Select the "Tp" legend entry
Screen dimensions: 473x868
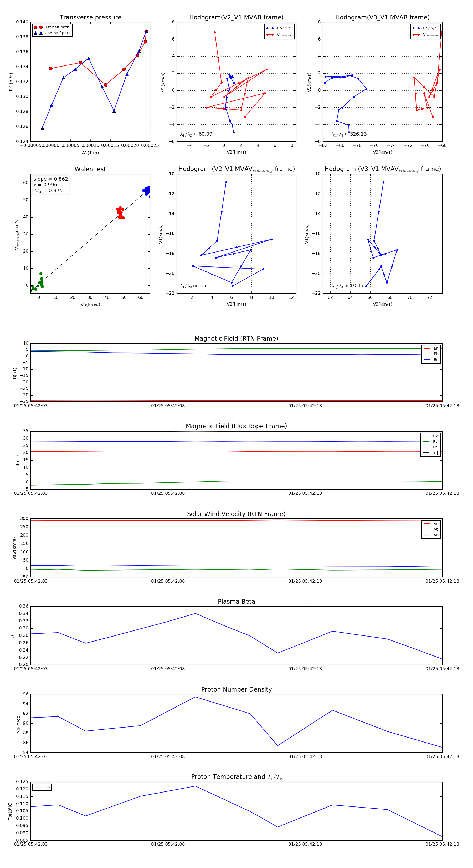coord(42,787)
